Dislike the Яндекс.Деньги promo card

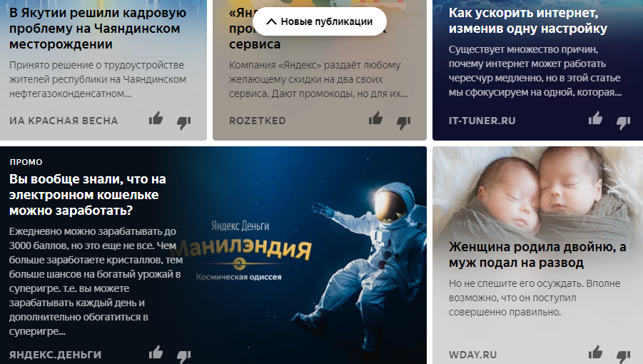(x=183, y=356)
